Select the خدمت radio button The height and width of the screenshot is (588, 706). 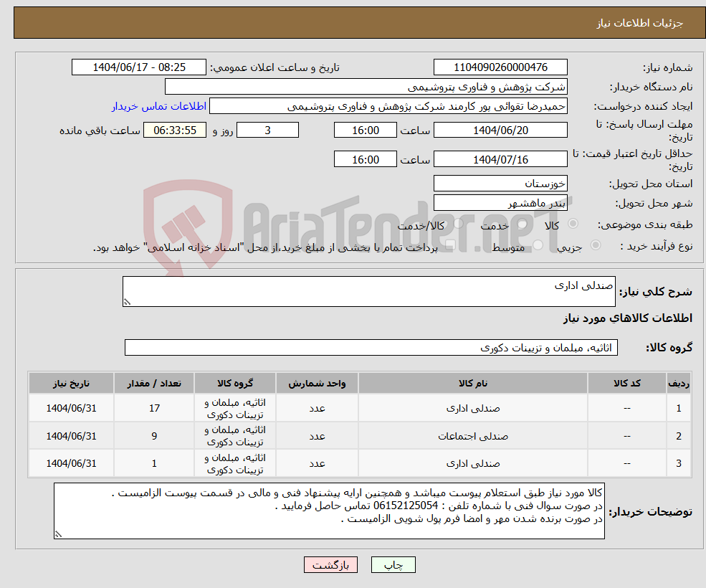[523, 224]
